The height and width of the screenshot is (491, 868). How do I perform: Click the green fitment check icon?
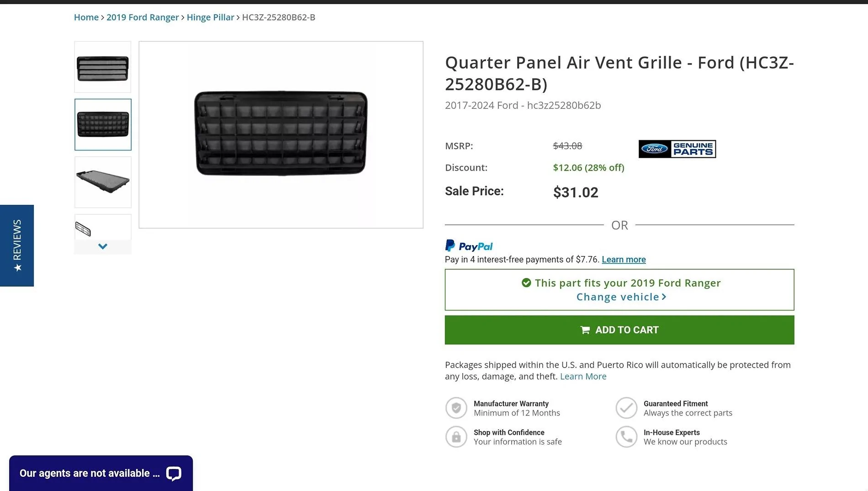526,283
